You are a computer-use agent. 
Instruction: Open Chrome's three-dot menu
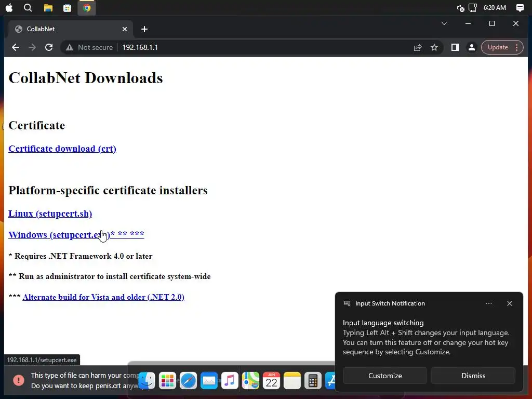coord(517,47)
